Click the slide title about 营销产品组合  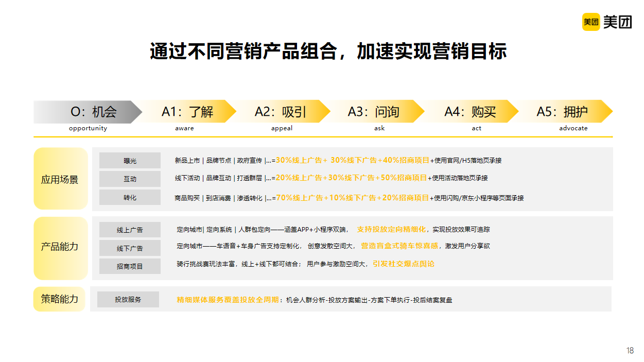(328, 51)
